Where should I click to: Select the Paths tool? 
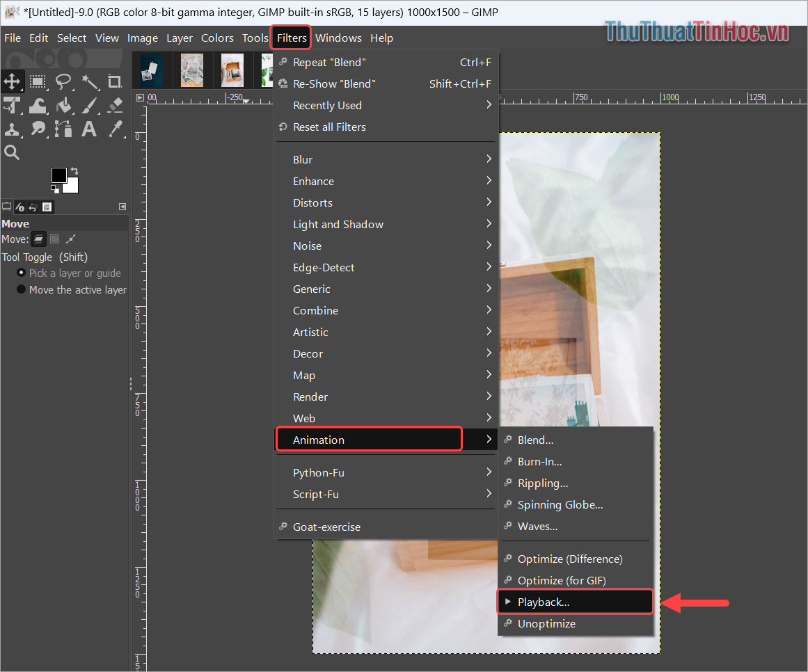click(x=63, y=129)
